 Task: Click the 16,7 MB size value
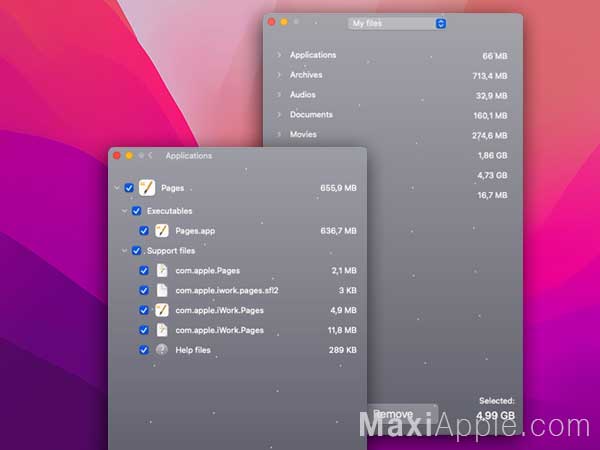(x=492, y=195)
